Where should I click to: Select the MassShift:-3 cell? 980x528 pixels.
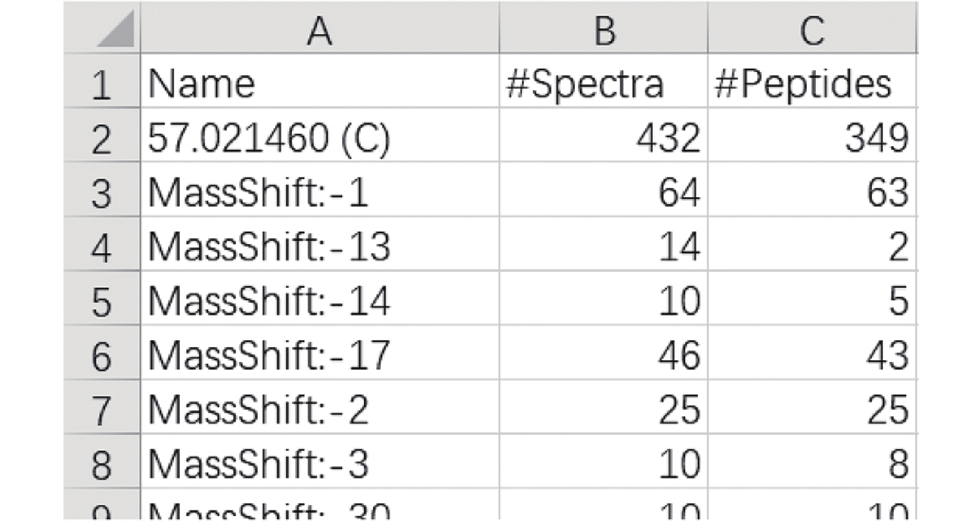pyautogui.click(x=320, y=461)
